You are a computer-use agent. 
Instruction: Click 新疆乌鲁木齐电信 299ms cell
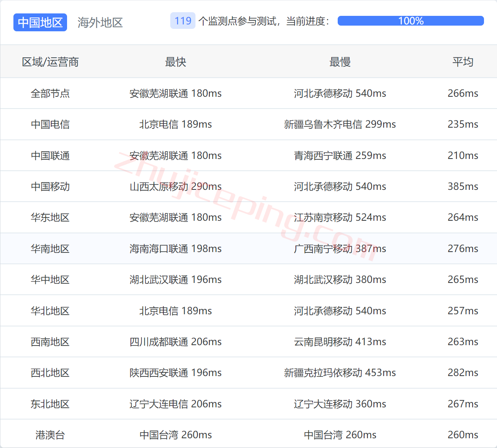coord(340,124)
